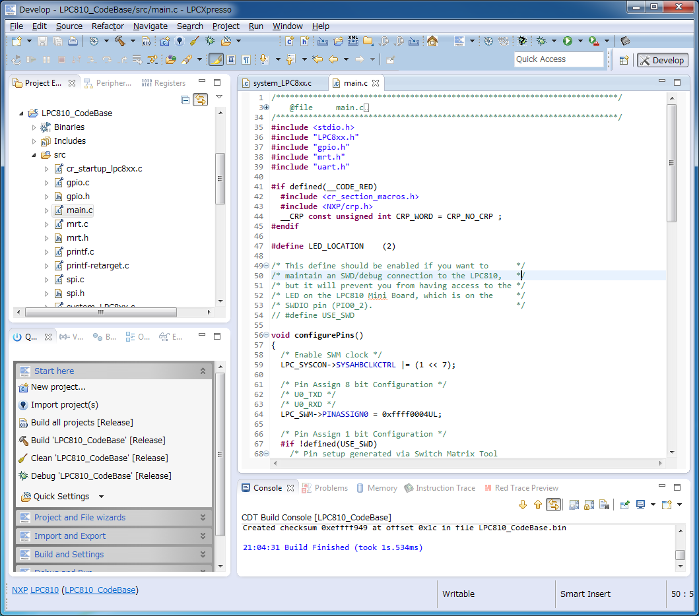Collapse the src folder node
Screen dimensions: 699x616
[x=34, y=155]
